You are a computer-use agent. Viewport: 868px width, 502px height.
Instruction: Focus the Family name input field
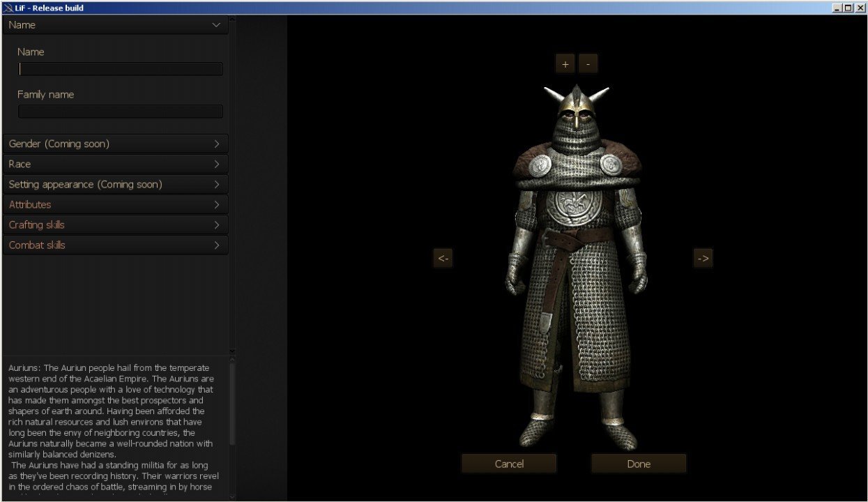click(121, 112)
